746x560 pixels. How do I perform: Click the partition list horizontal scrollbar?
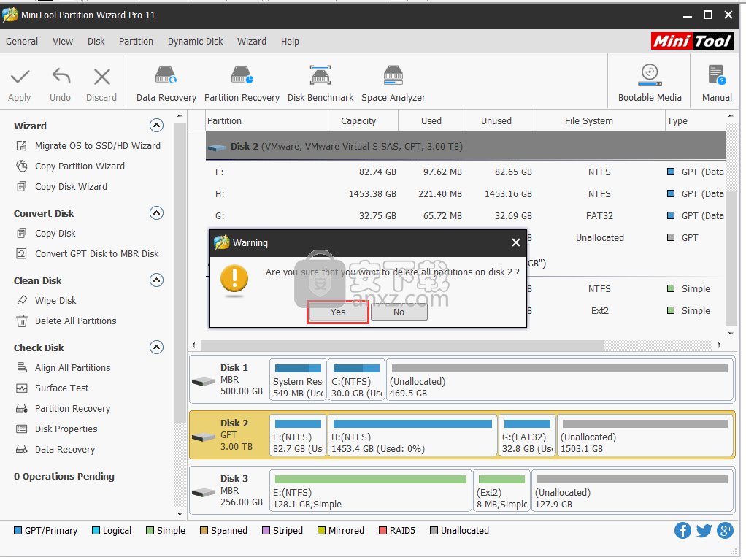[401, 345]
